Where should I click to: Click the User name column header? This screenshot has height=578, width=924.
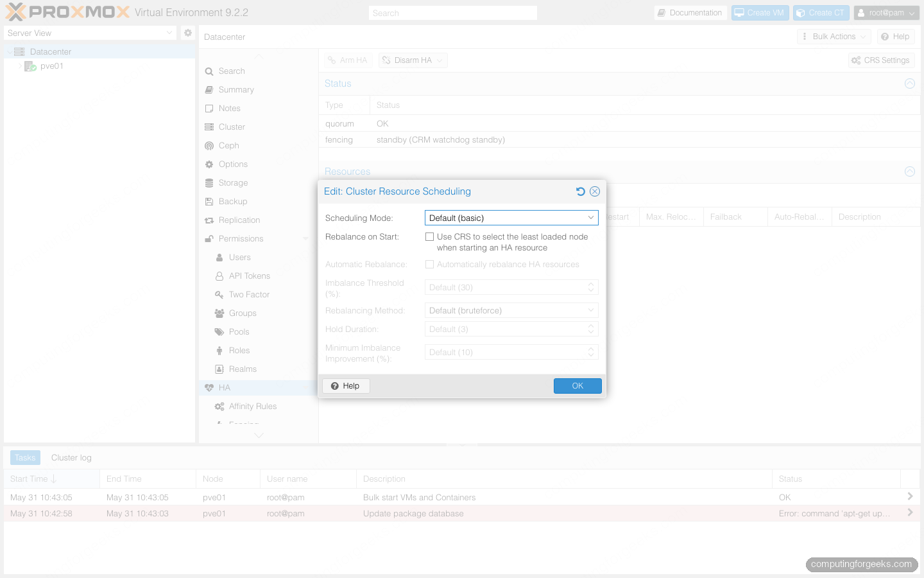[308, 478]
